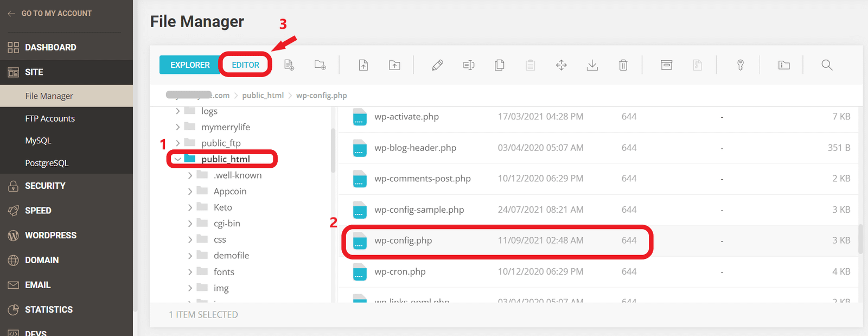Expand the cgi-bin folder chevron
Screen dimensions: 868x336
point(190,224)
